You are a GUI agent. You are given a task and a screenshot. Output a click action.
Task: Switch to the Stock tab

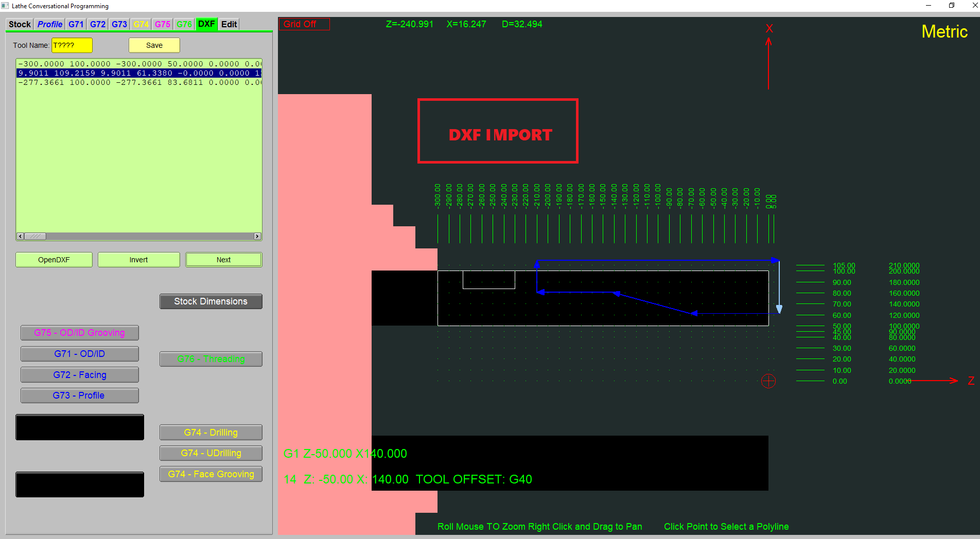(20, 24)
